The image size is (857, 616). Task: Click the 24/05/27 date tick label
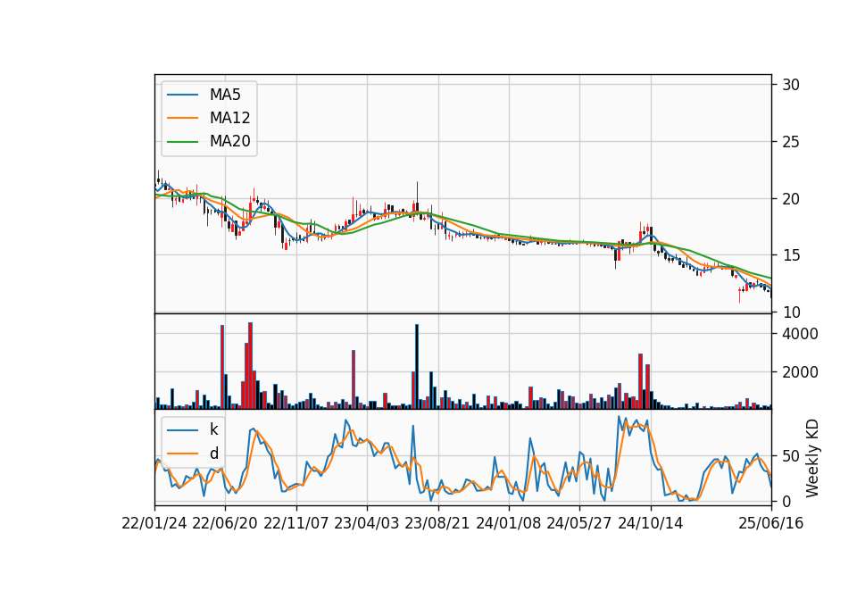tap(578, 523)
